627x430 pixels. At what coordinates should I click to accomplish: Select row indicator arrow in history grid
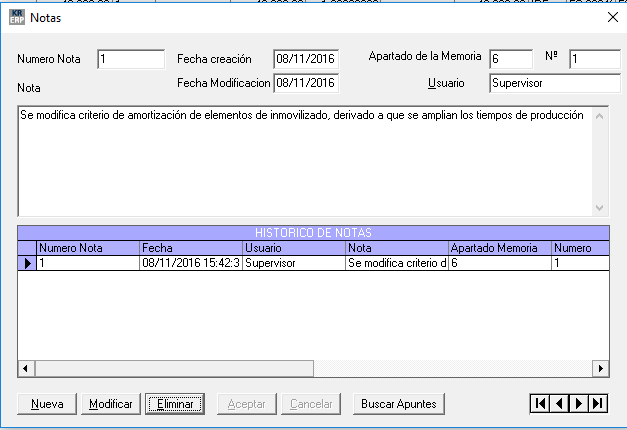click(27, 263)
